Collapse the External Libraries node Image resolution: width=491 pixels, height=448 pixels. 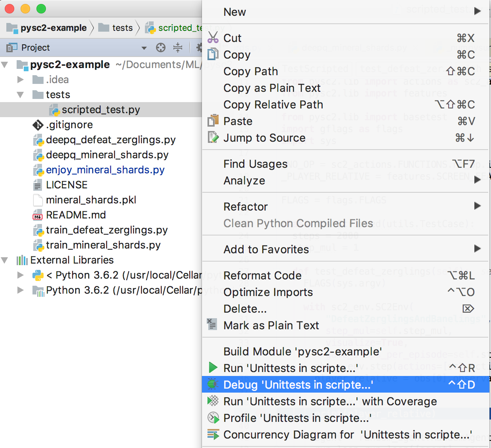[x=5, y=260]
